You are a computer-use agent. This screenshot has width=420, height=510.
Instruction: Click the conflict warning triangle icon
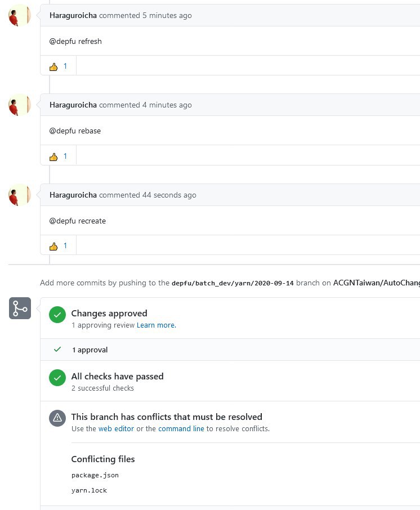(x=57, y=418)
